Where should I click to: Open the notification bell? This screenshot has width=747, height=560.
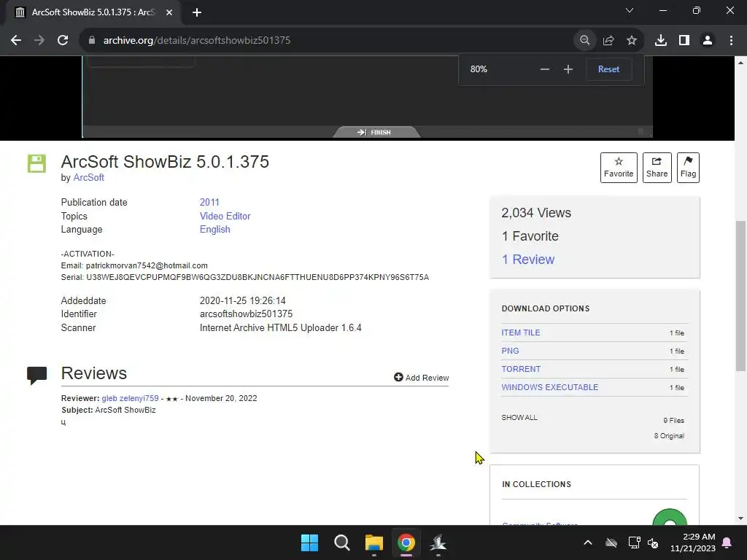click(727, 542)
